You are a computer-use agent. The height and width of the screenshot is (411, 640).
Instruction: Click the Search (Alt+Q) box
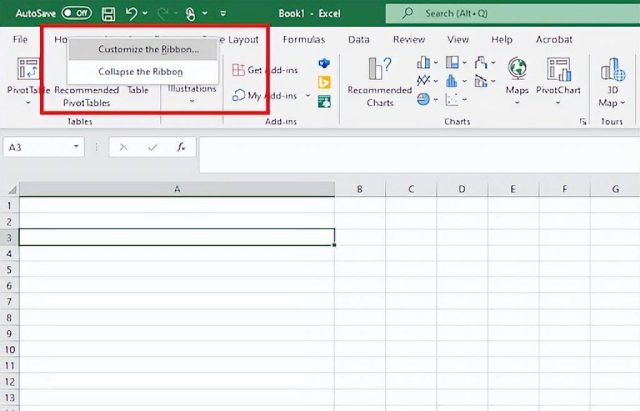click(513, 13)
